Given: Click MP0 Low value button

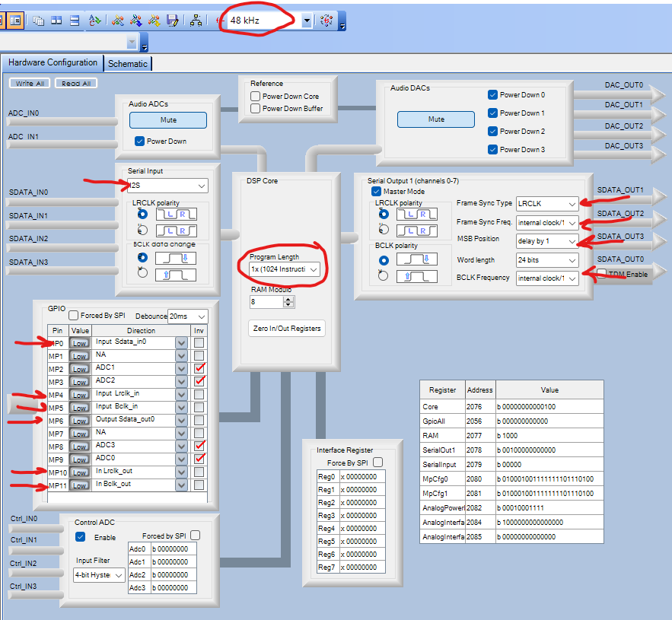Looking at the screenshot, I should 80,343.
